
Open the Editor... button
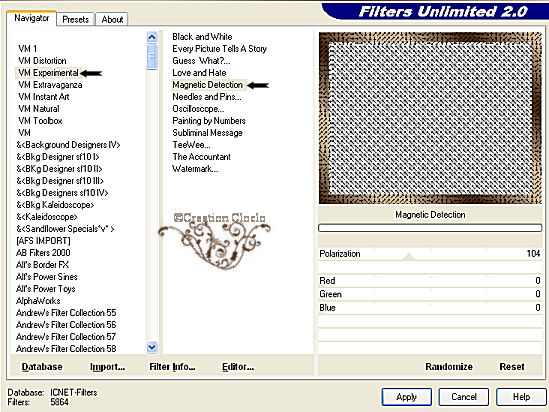point(238,366)
